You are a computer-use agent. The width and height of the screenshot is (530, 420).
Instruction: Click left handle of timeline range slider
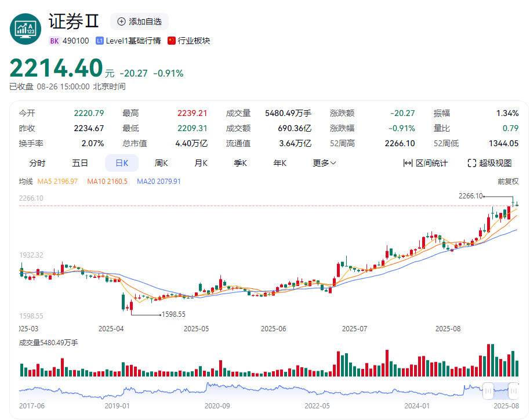click(x=488, y=391)
